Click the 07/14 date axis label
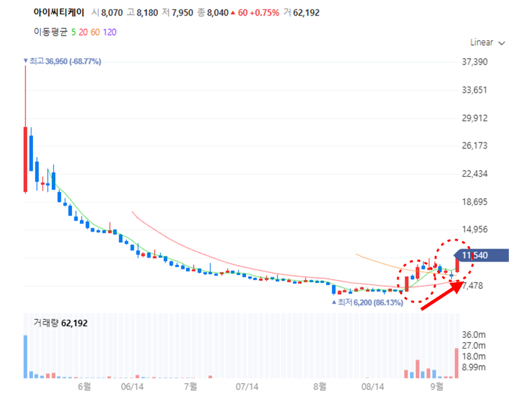Image resolution: width=517 pixels, height=420 pixels. (x=247, y=386)
